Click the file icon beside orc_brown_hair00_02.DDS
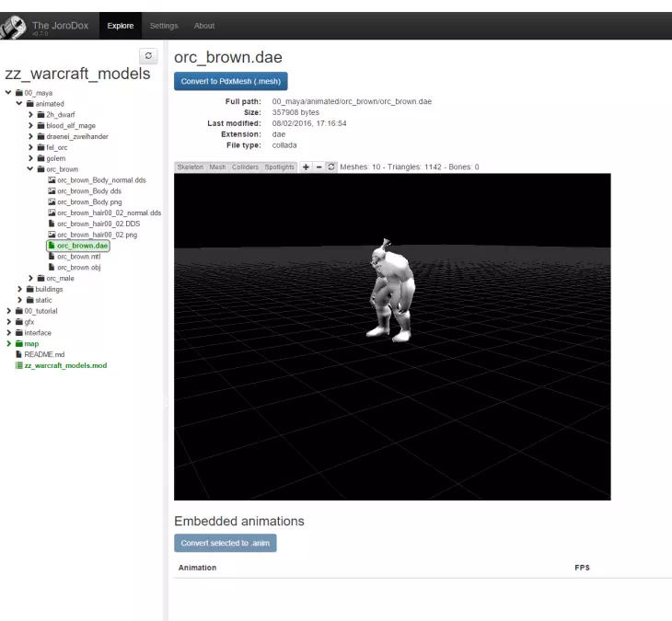Screen dimensions: 672x621 click(x=52, y=224)
